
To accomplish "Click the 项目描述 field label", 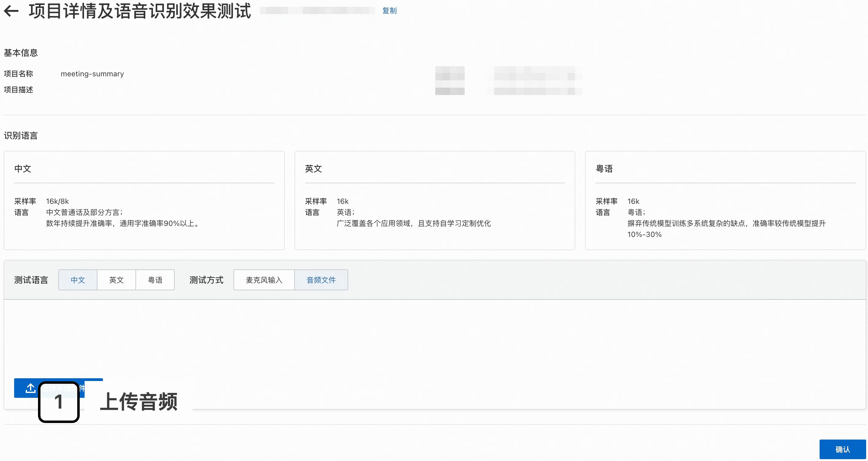I will point(18,90).
